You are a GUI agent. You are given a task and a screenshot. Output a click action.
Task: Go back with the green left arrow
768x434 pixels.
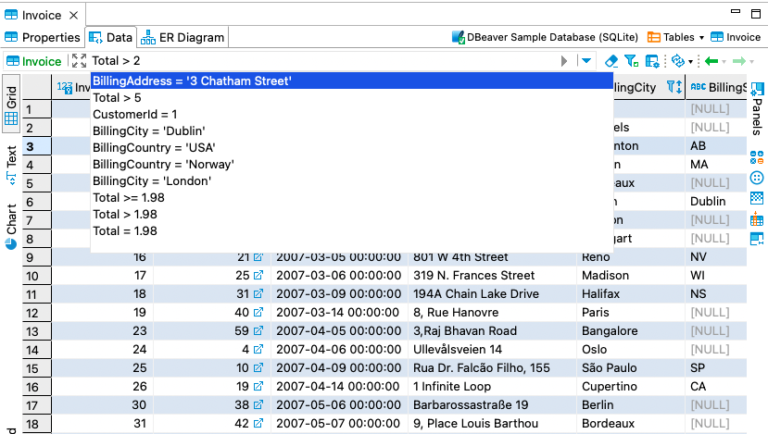(711, 61)
